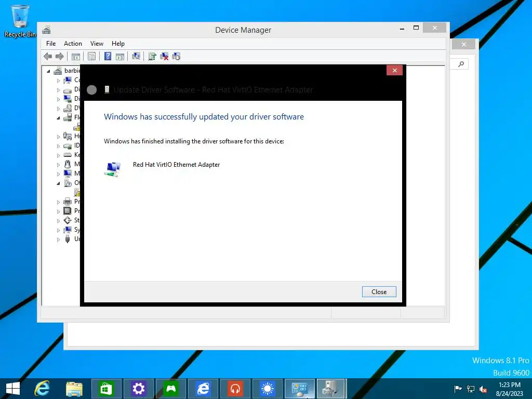Click the Close button in the driver dialog
532x399 pixels.
tap(379, 292)
